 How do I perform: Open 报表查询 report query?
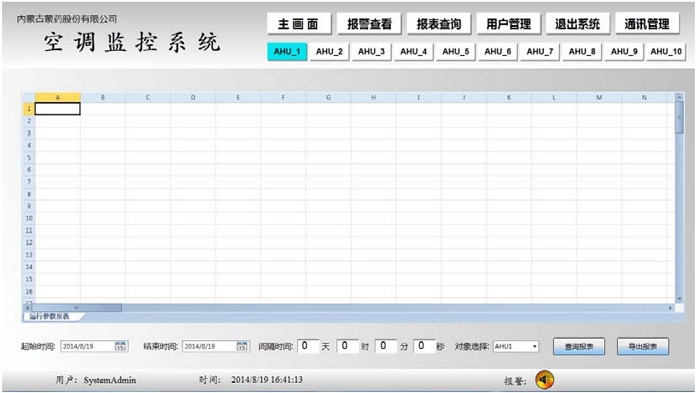tap(439, 24)
